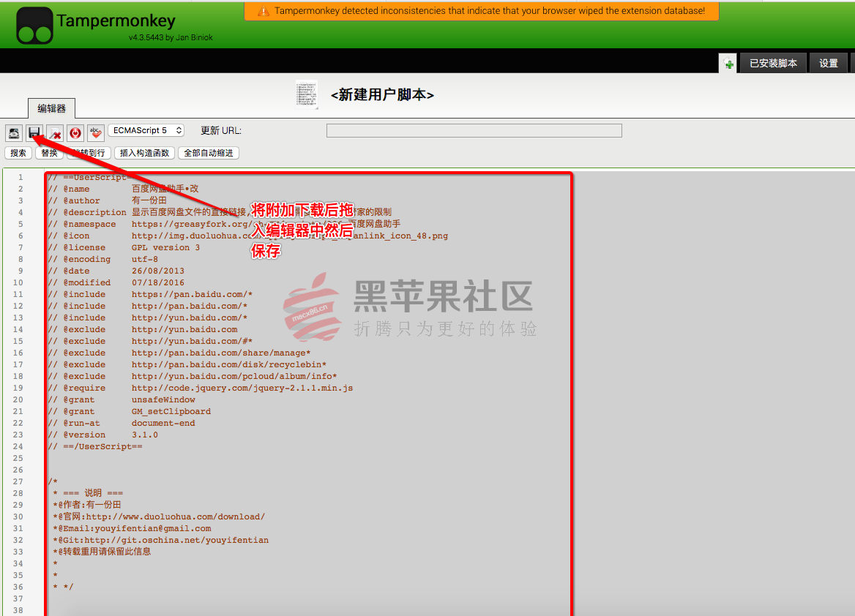855x616 pixels.
Task: Click the Tampermonkey logo icon
Action: (35, 26)
